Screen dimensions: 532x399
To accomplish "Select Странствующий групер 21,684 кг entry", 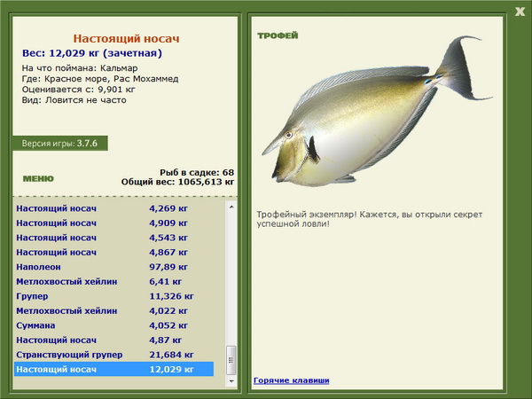I will pos(114,355).
